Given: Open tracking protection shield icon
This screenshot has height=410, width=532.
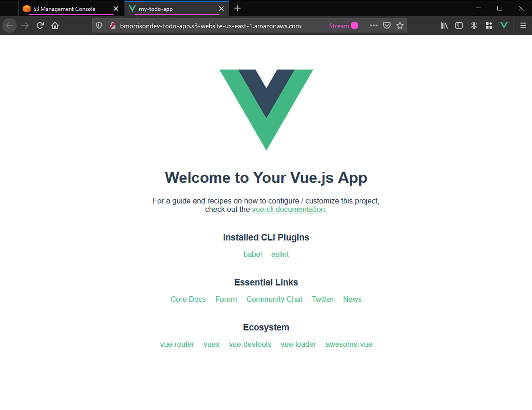Looking at the screenshot, I should tap(99, 26).
